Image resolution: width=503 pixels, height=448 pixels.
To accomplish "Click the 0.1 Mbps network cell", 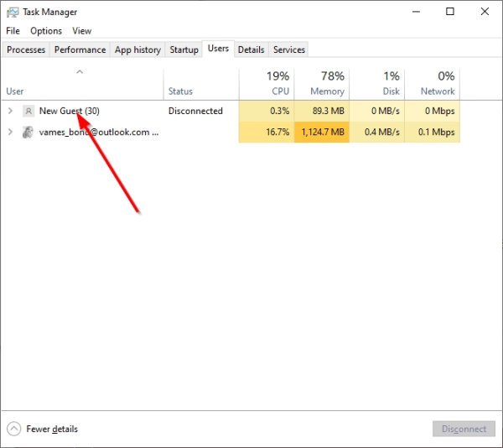I will [x=432, y=132].
